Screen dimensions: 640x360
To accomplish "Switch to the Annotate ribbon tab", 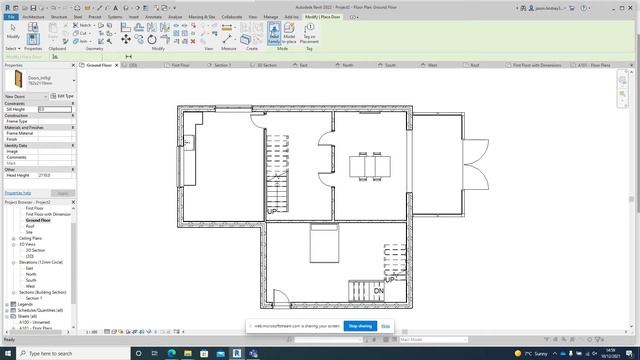I will [153, 17].
